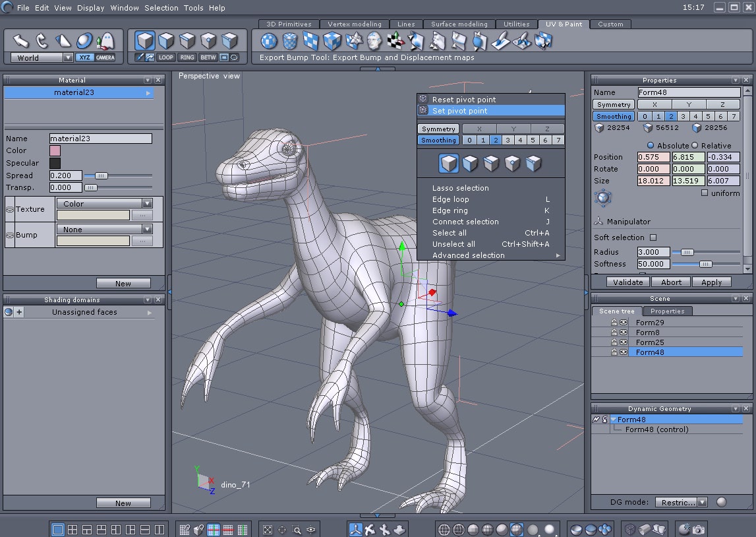Enable the uniform checkbox
The width and height of the screenshot is (756, 537).
705,193
